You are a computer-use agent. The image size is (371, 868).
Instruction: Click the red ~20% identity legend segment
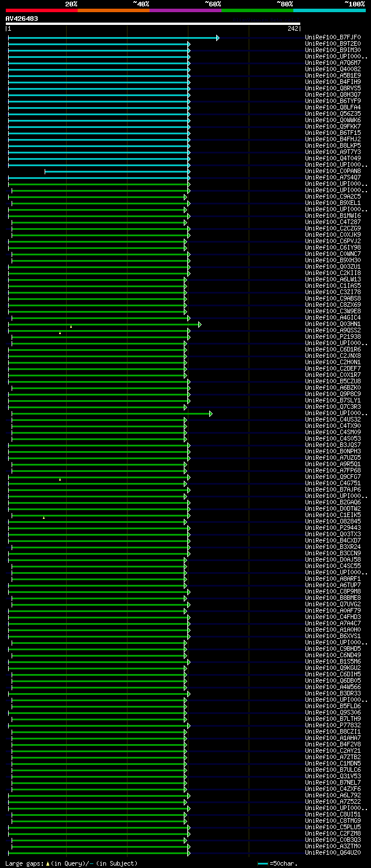(x=41, y=10)
